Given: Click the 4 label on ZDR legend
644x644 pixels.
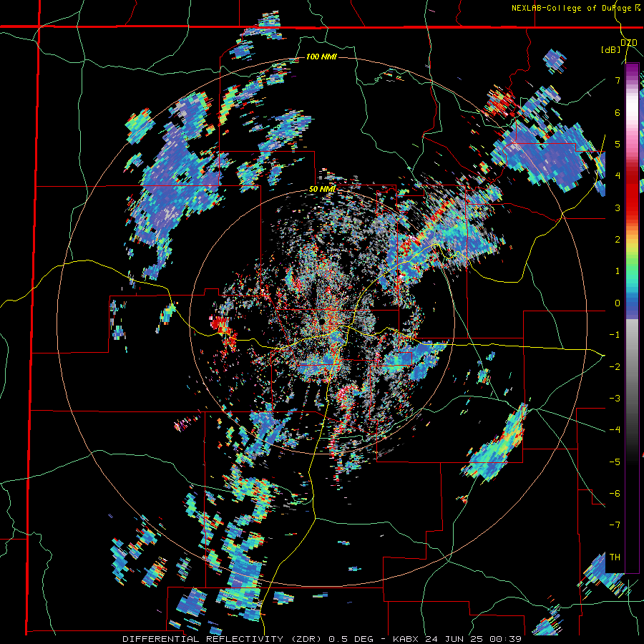Looking at the screenshot, I should coord(618,176).
